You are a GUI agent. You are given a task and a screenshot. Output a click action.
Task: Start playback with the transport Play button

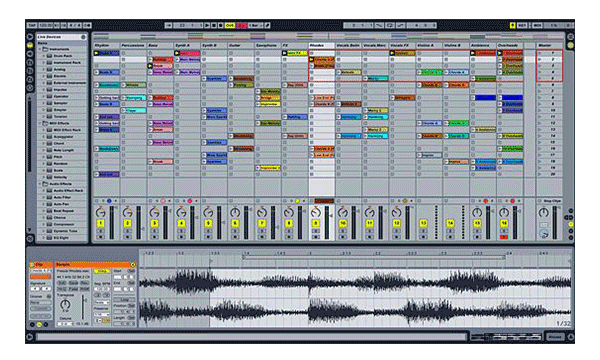point(207,25)
